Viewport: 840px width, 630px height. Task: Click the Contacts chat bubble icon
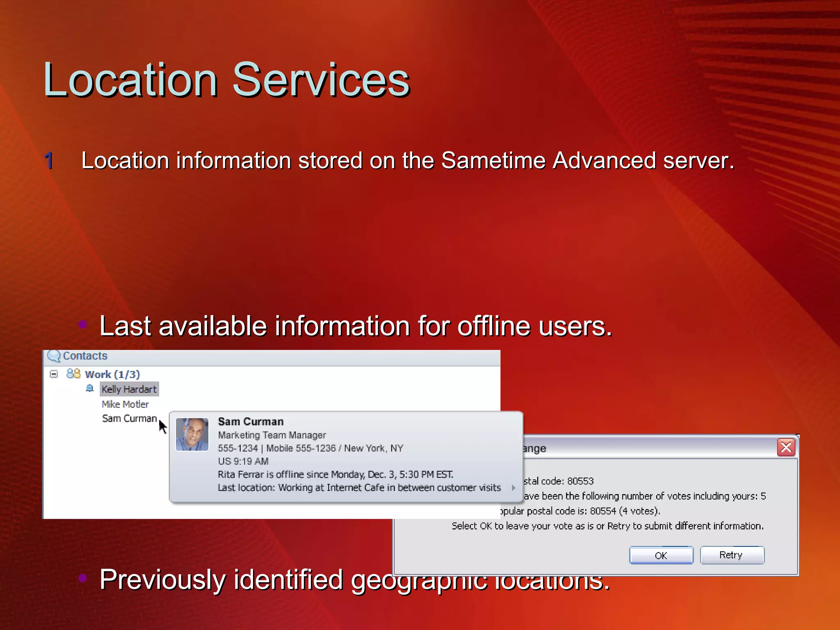coord(54,356)
